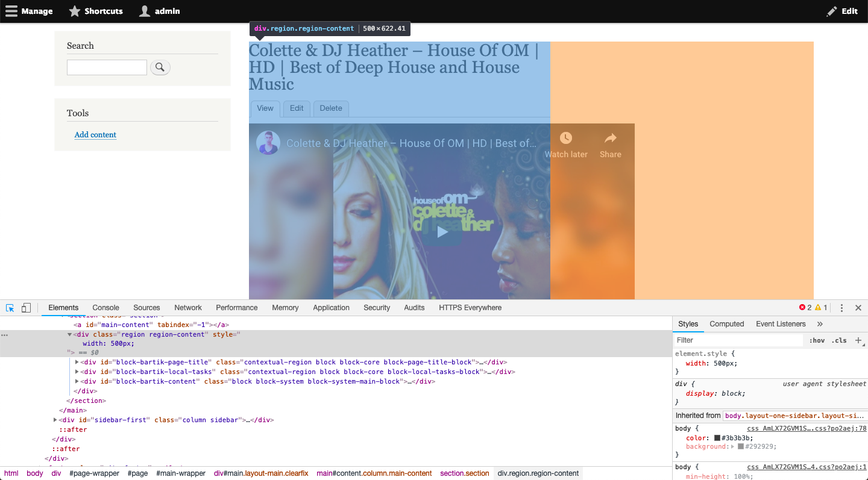This screenshot has height=480, width=868.
Task: Select #main-wrapper breadcrumb
Action: [x=181, y=473]
